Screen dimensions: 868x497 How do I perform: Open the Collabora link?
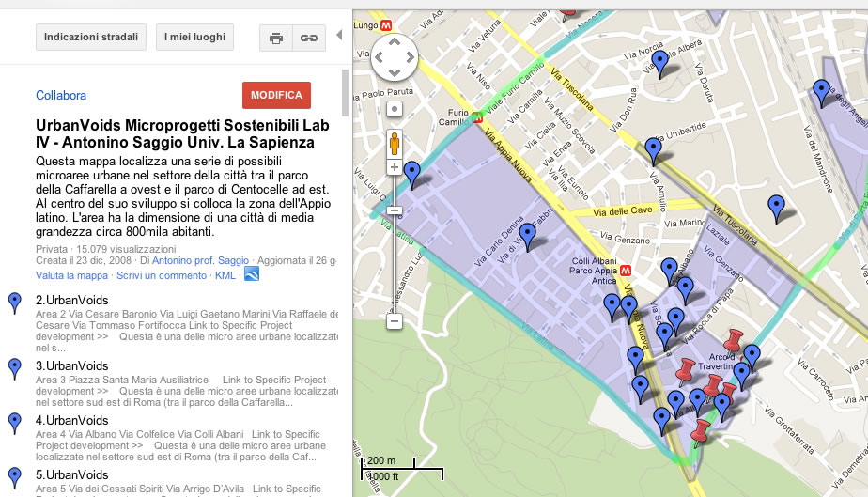click(61, 95)
